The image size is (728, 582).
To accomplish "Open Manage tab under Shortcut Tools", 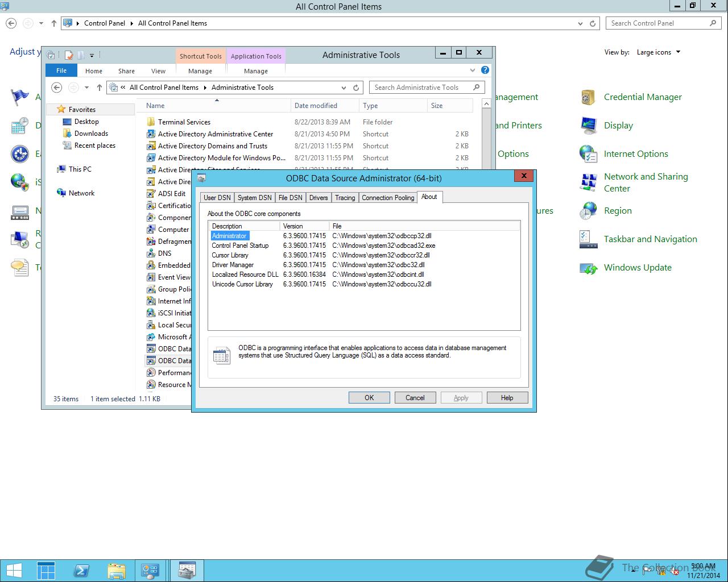I will (x=200, y=71).
